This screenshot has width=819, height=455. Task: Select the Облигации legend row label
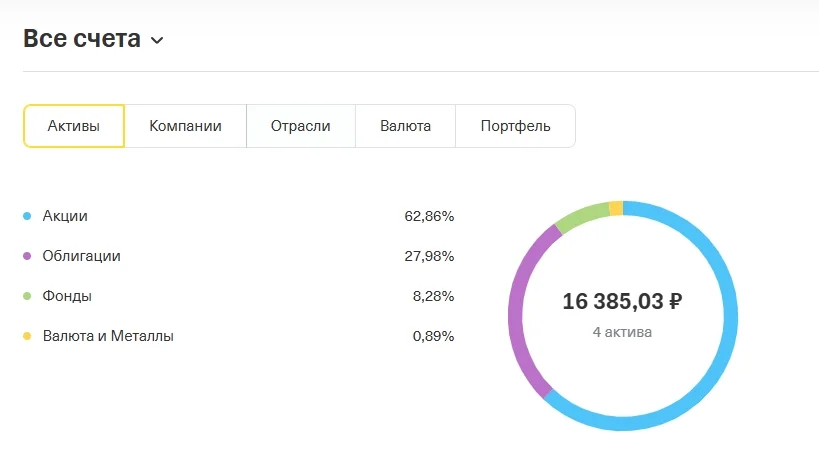[81, 256]
